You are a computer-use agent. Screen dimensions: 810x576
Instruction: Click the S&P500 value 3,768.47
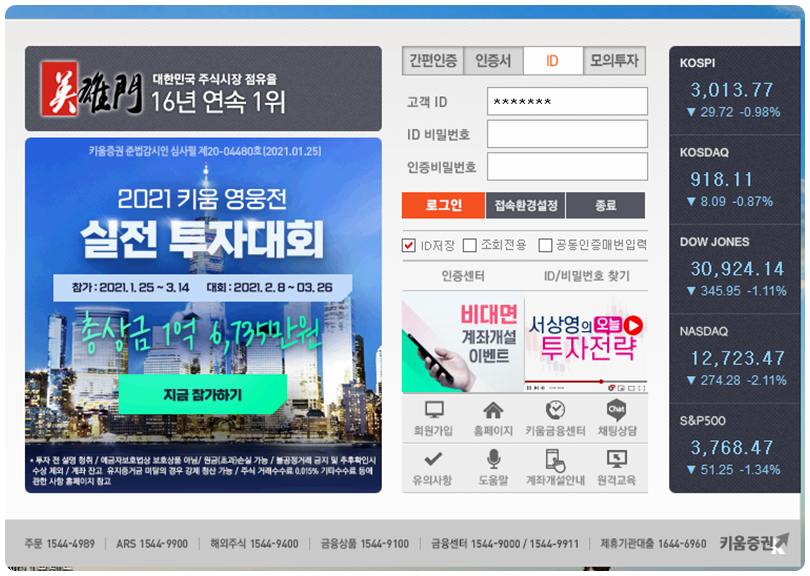click(x=731, y=447)
